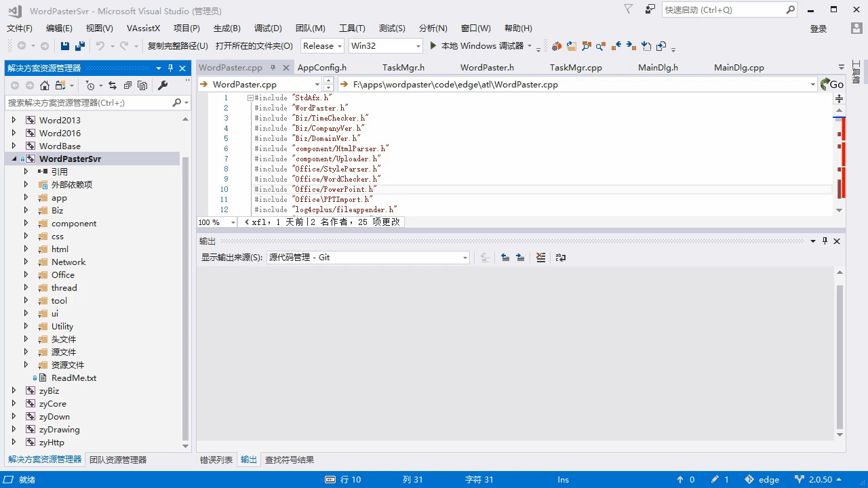The height and width of the screenshot is (488, 868).
Task: Click the Home icon in Solution Explorer
Action: pos(45,85)
